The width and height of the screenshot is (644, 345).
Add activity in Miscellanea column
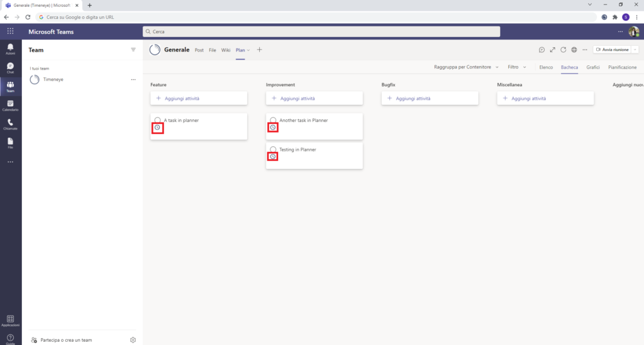click(x=545, y=99)
